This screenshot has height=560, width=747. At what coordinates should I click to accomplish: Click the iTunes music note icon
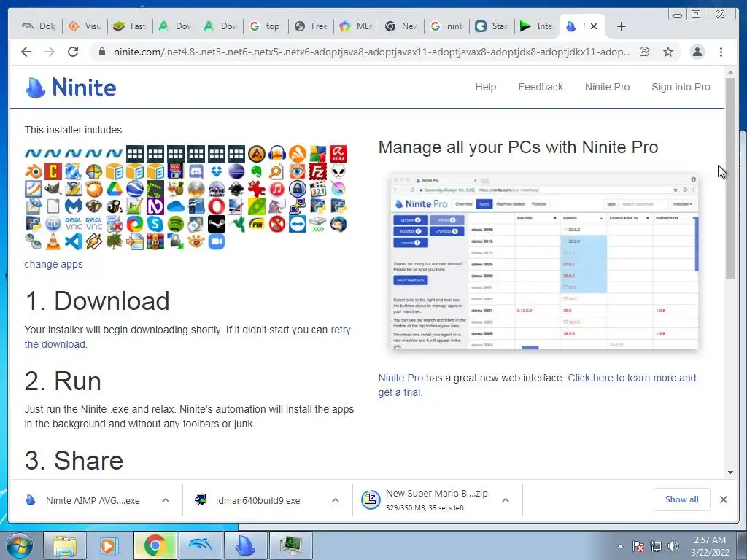(277, 189)
